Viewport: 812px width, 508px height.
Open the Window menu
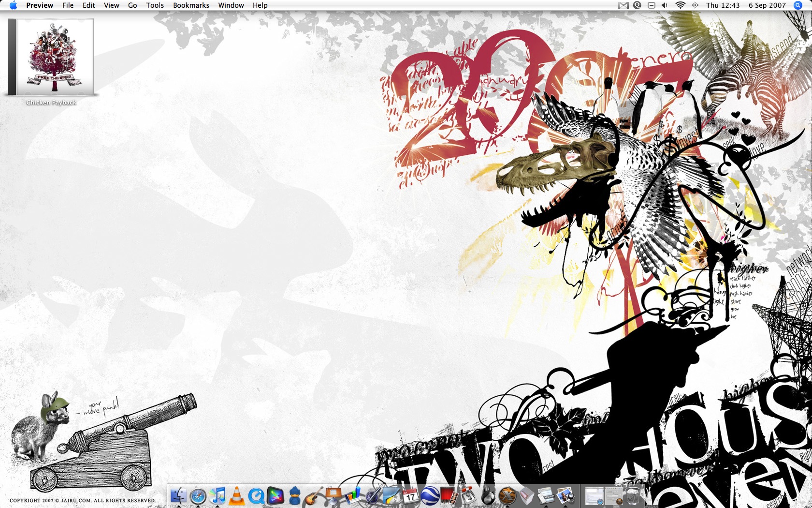(231, 5)
